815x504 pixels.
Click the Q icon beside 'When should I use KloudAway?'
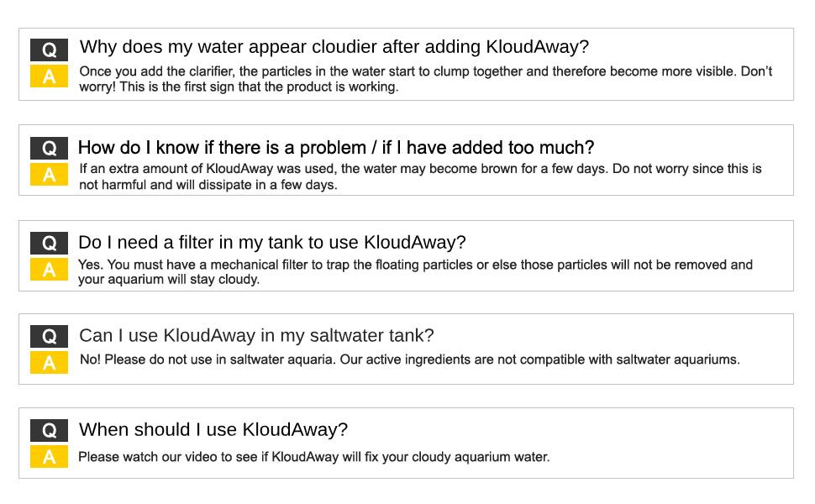[49, 431]
